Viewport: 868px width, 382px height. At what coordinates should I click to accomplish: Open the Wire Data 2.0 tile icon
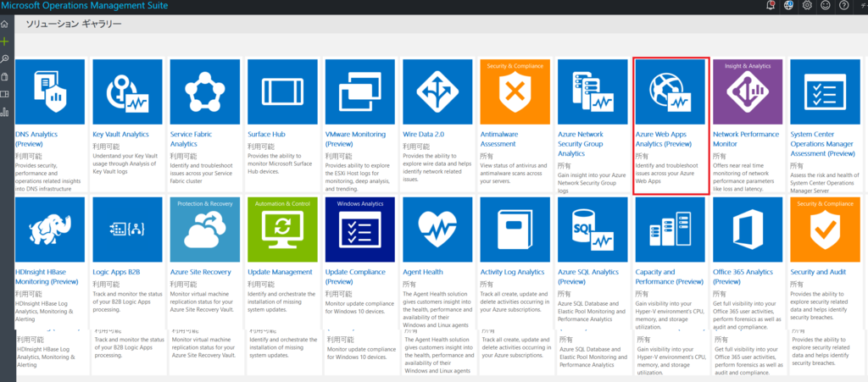[x=437, y=91]
